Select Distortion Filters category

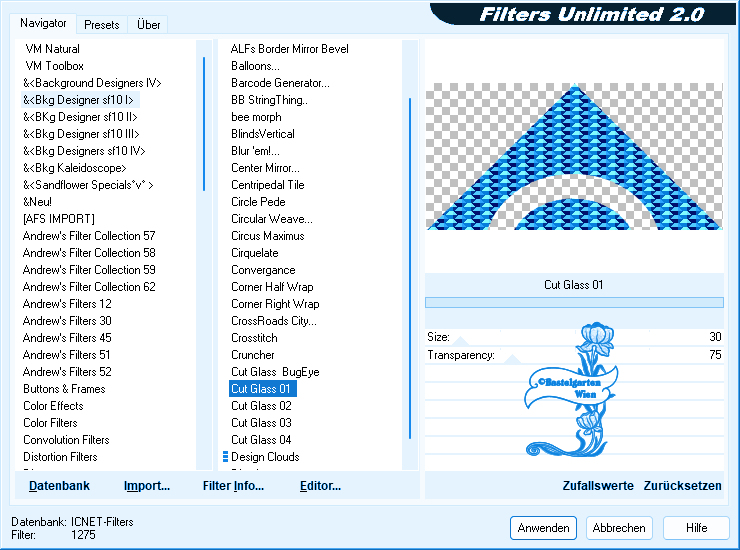tap(60, 457)
